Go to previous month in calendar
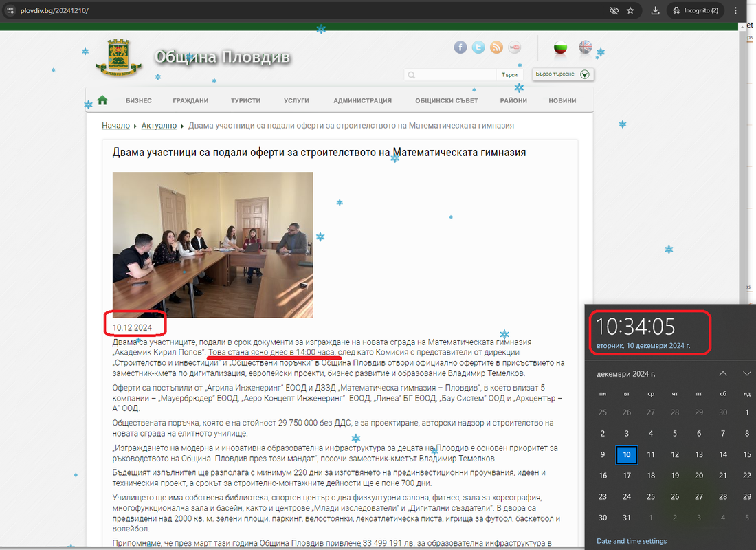 pos(723,373)
